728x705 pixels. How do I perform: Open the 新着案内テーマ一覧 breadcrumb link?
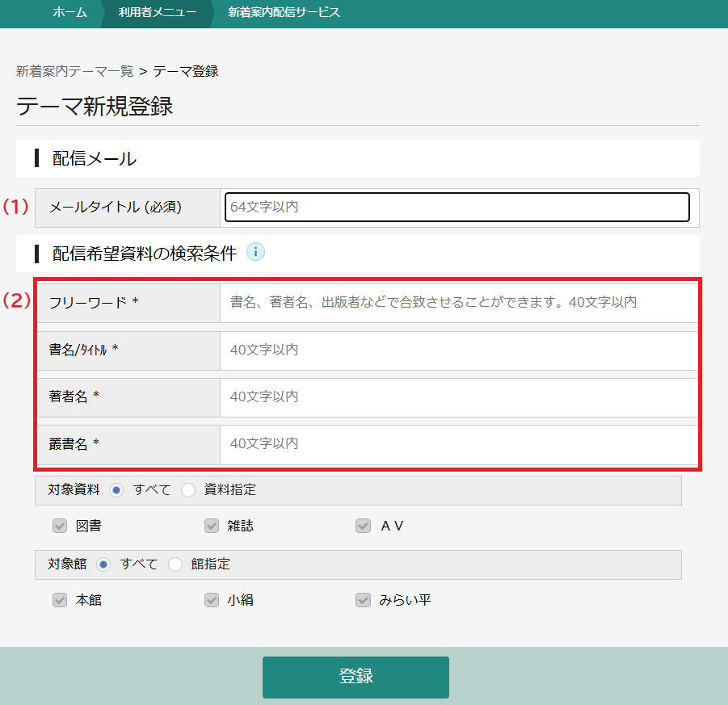[x=74, y=71]
